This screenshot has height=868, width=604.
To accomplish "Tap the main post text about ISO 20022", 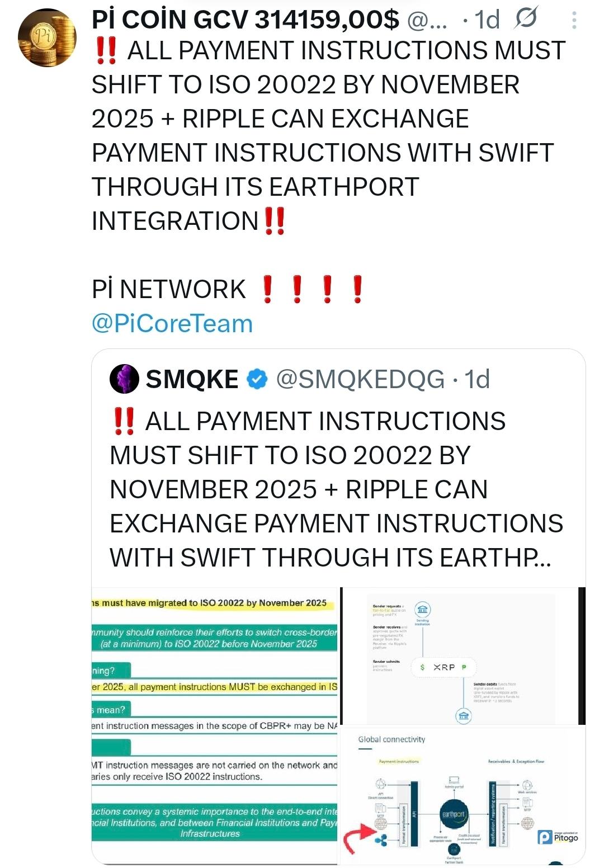I will (x=329, y=135).
